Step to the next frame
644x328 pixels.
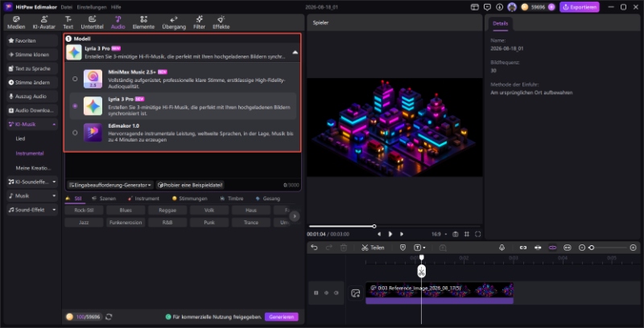point(401,234)
